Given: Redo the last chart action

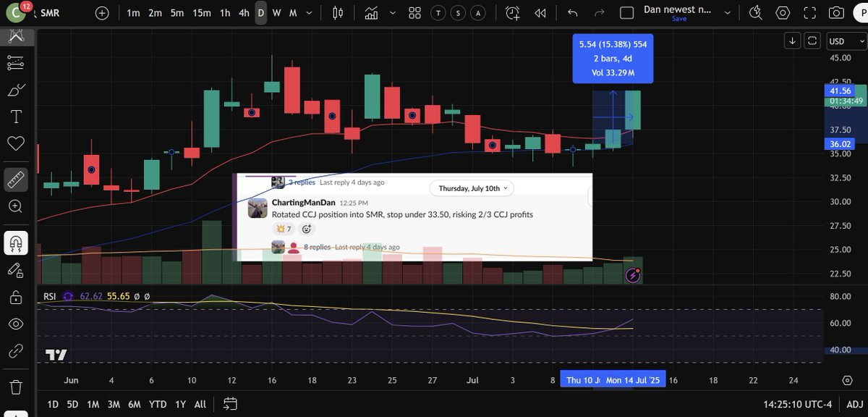Looking at the screenshot, I should [x=599, y=13].
